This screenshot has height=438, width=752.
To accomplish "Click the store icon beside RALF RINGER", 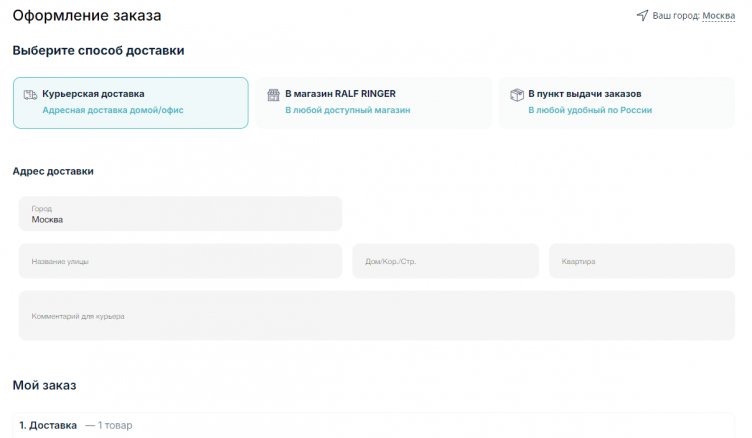I will [x=273, y=94].
